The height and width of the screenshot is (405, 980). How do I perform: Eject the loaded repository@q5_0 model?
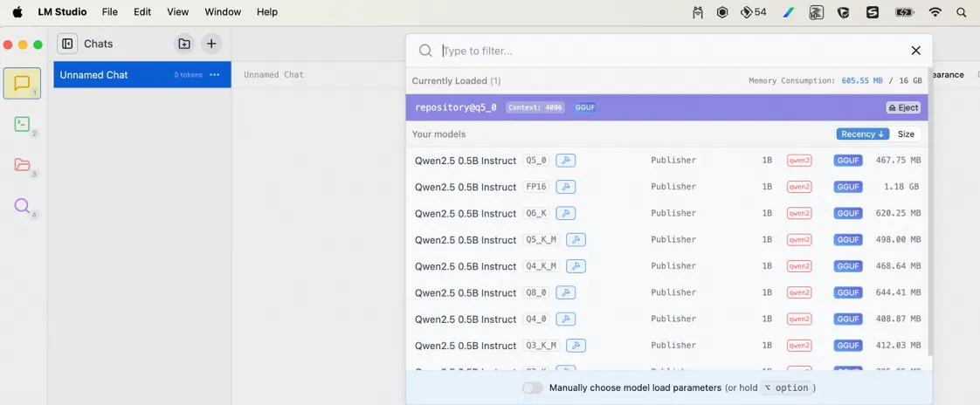coord(903,107)
